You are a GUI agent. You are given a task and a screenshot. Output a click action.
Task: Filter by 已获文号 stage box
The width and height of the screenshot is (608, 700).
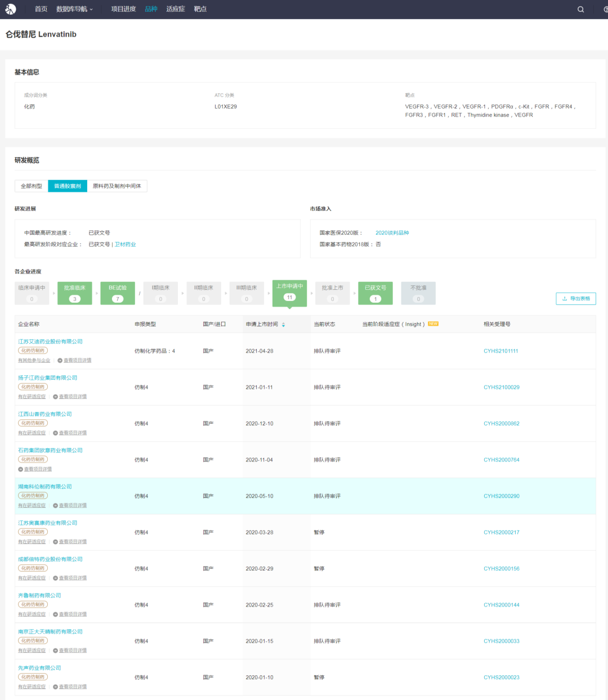click(x=375, y=293)
